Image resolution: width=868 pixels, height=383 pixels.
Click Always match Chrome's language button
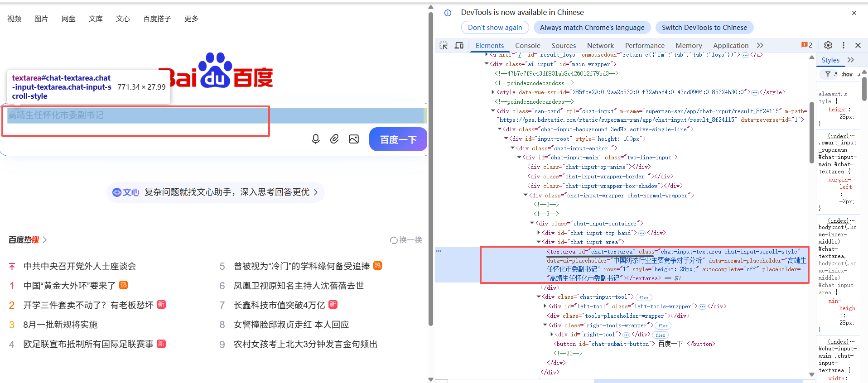tap(592, 28)
